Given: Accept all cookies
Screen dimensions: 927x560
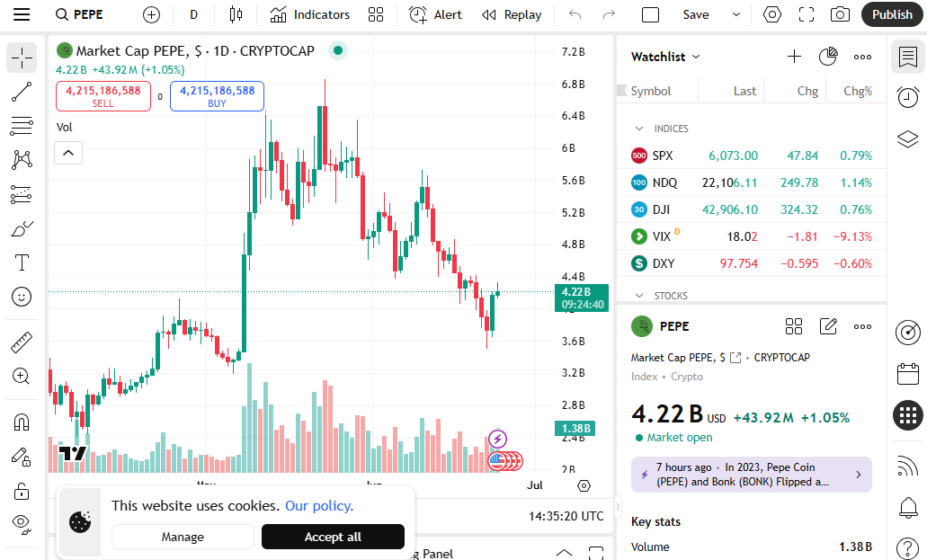Looking at the screenshot, I should click(333, 537).
